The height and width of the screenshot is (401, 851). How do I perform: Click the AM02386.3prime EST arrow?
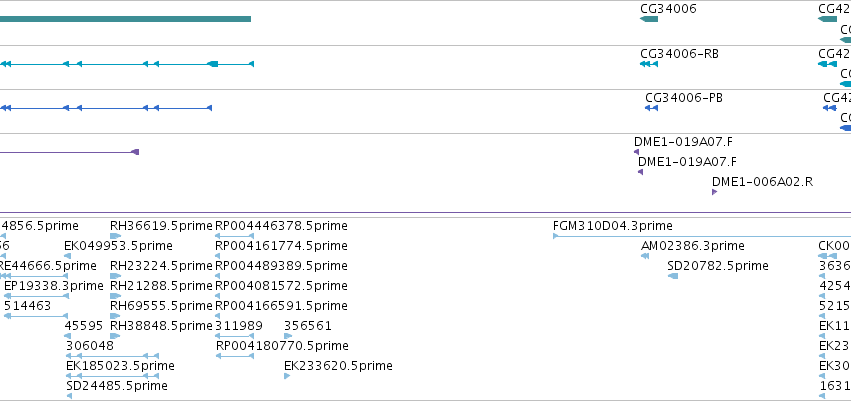pyautogui.click(x=645, y=256)
